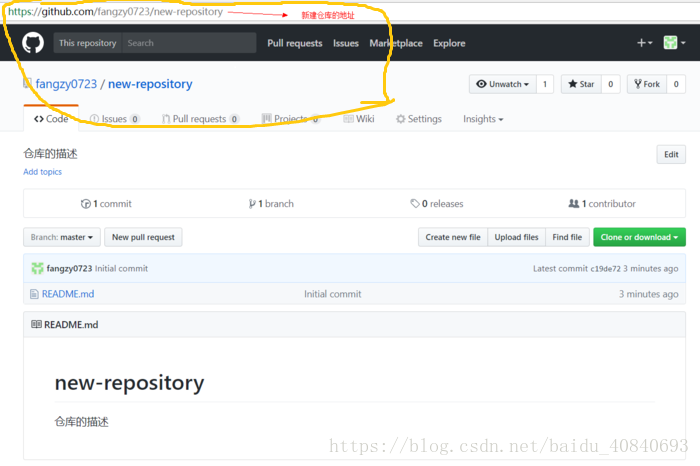This screenshot has height=466, width=700.
Task: Click the This repository search scope label
Action: tap(88, 43)
